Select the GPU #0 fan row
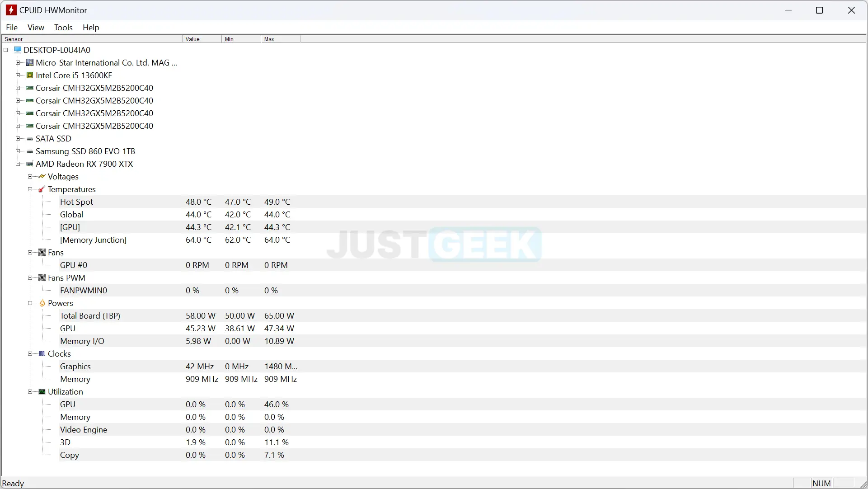 [x=463, y=265]
